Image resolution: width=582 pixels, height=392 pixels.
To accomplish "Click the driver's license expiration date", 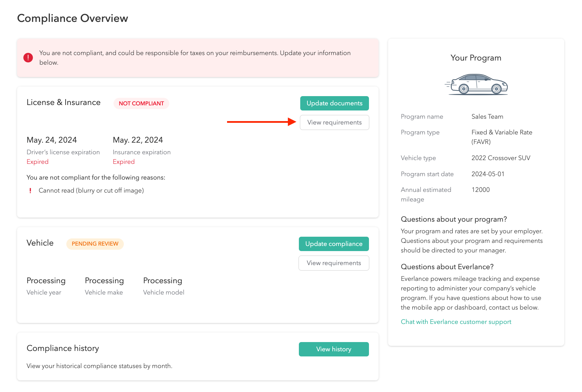I will pos(52,140).
